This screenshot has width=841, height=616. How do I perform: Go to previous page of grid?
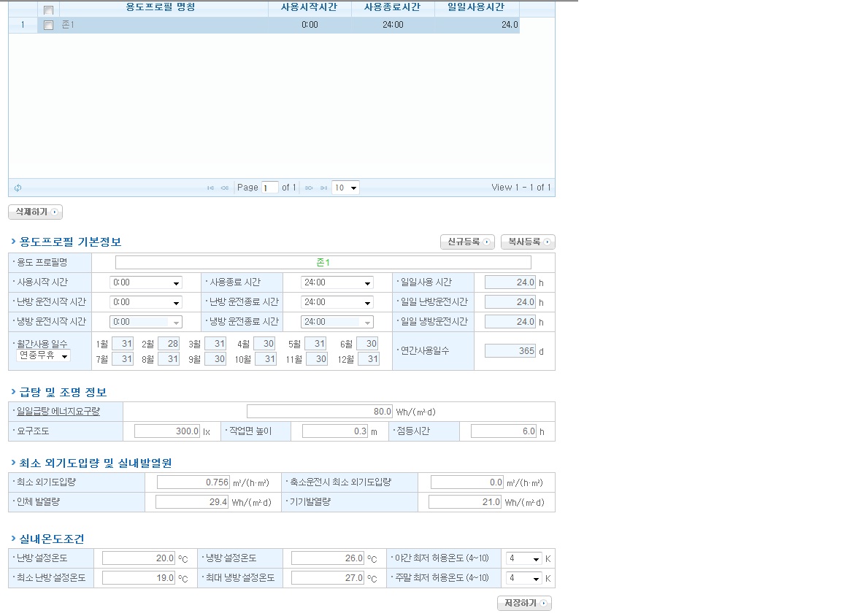[x=225, y=188]
